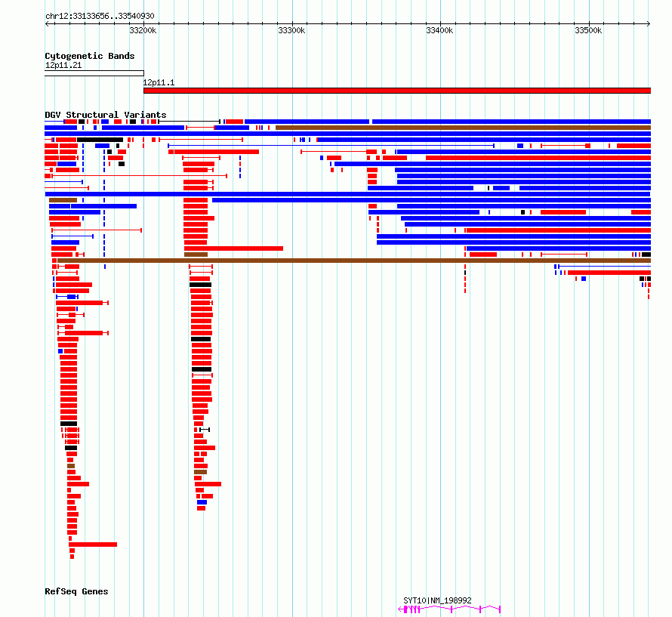Image resolution: width=672 pixels, height=617 pixels.
Task: Click the SYT10|NM_198992 gene label
Action: click(437, 600)
